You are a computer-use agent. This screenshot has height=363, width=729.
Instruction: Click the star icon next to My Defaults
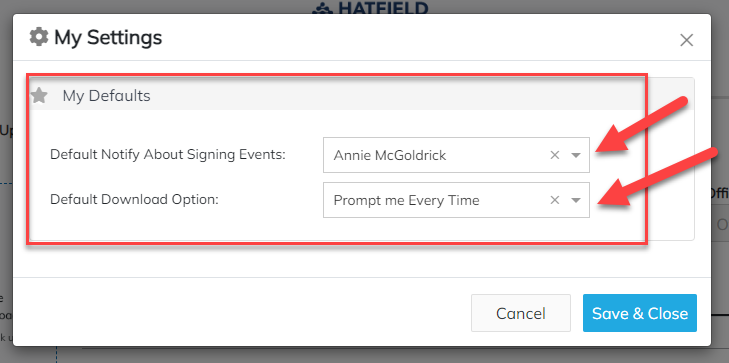point(39,96)
